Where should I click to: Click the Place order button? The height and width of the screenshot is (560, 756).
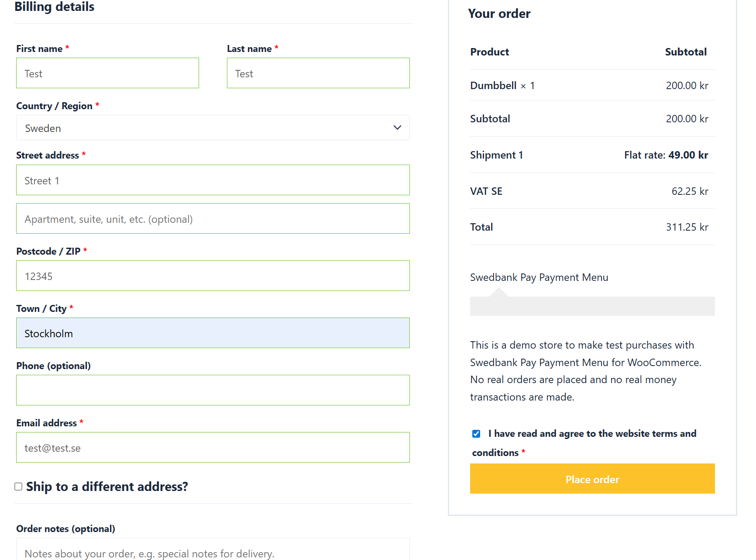pos(592,479)
